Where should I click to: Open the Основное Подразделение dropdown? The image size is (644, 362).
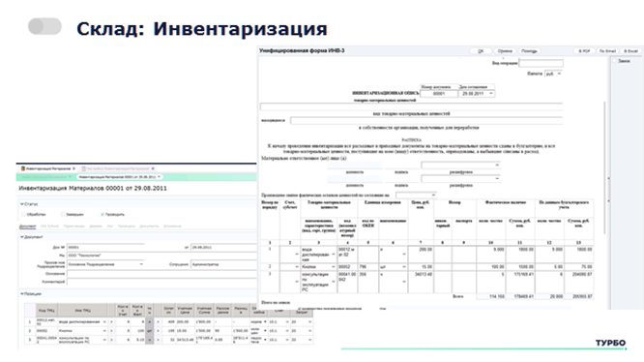click(x=105, y=264)
